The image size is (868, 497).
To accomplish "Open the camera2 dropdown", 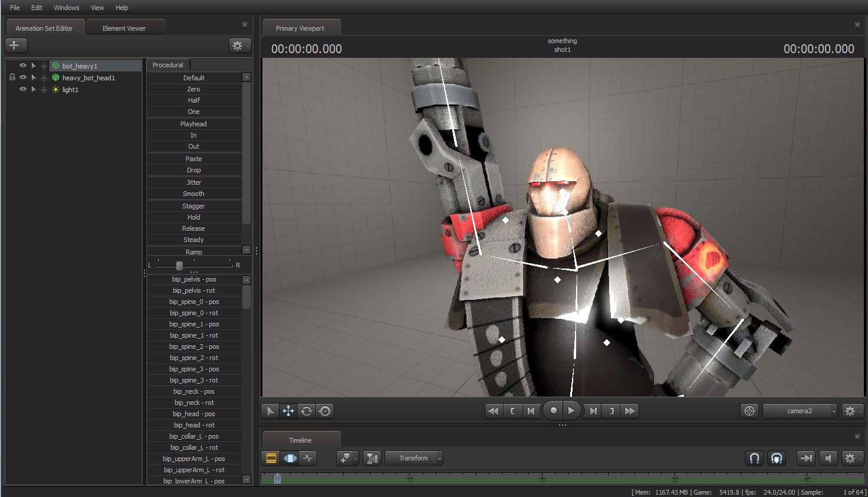I will click(x=800, y=411).
